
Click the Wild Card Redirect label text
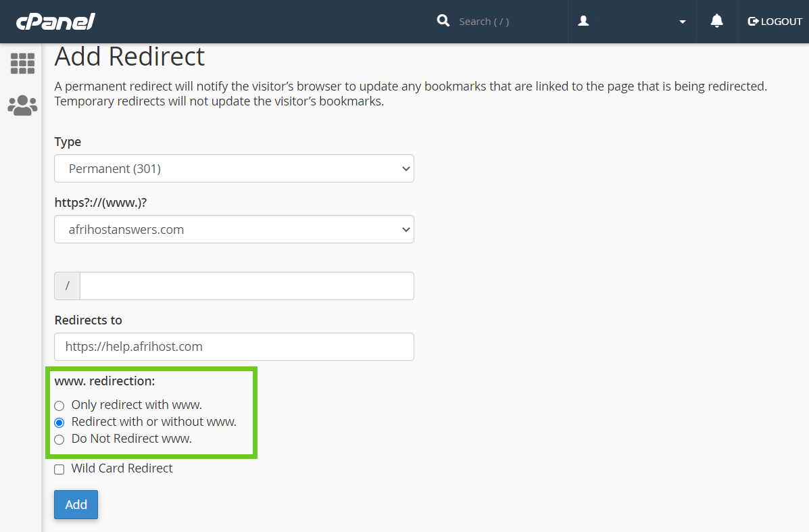[x=122, y=468]
